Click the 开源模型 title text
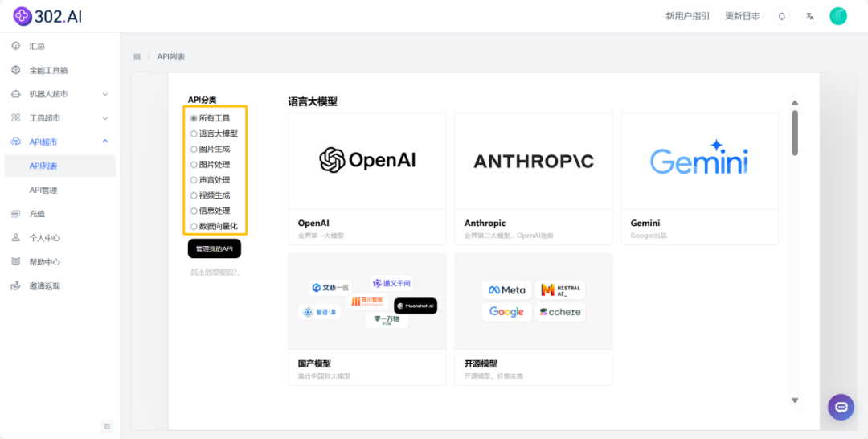The image size is (868, 439). click(x=481, y=363)
